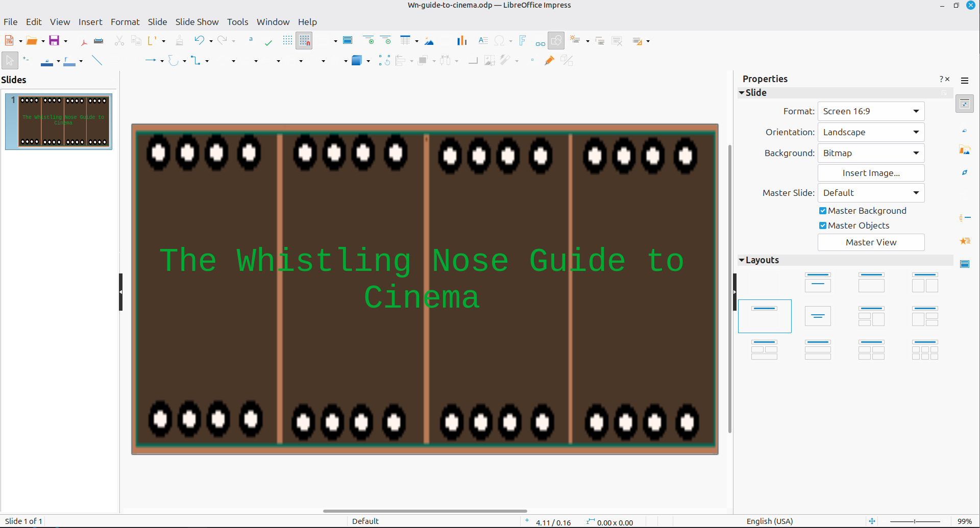The height and width of the screenshot is (528, 980).
Task: Print the presentation
Action: click(x=99, y=41)
